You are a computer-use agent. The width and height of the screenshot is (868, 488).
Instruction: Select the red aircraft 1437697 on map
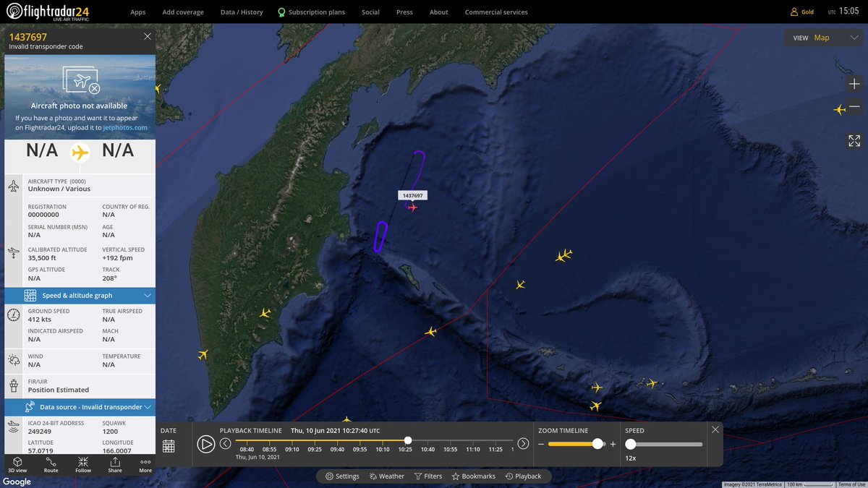pyautogui.click(x=412, y=207)
